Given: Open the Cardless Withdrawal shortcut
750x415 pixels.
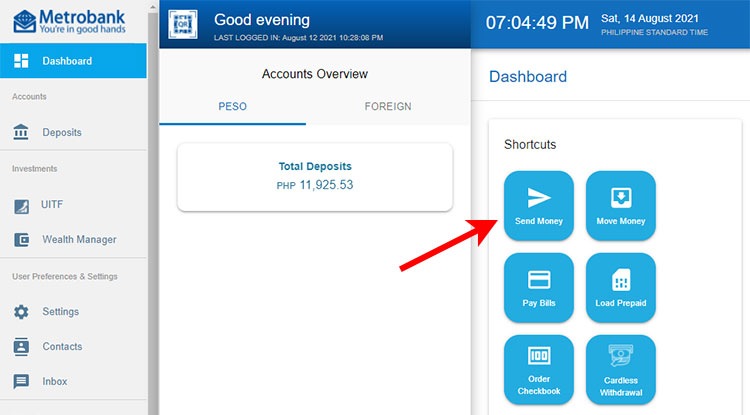Looking at the screenshot, I should click(620, 369).
